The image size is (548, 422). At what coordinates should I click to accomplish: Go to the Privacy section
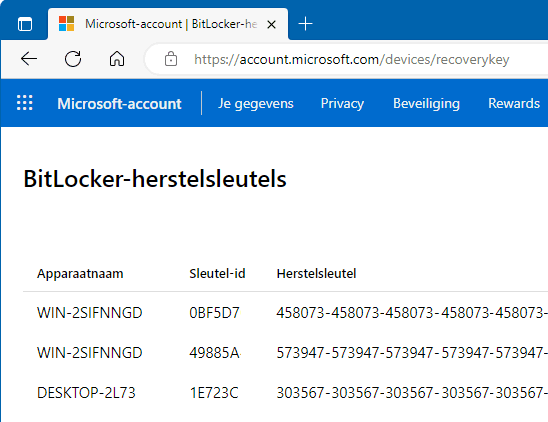[x=342, y=103]
